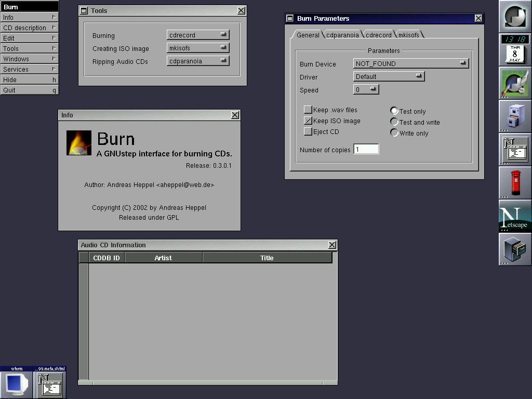Image resolution: width=532 pixels, height=399 pixels.
Task: Launch Netscape from the dock
Action: coord(515,216)
